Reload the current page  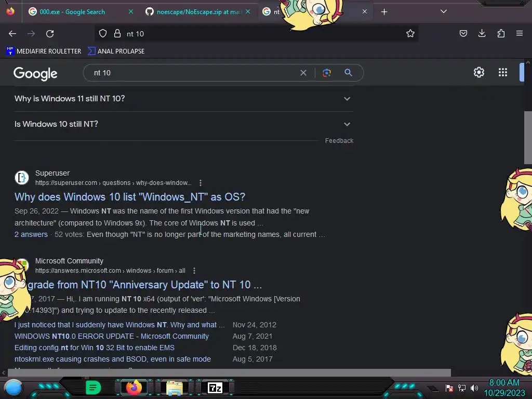[x=50, y=34]
